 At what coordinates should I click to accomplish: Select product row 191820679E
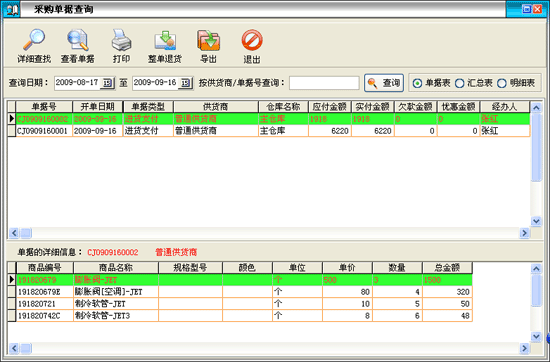pyautogui.click(x=240, y=292)
